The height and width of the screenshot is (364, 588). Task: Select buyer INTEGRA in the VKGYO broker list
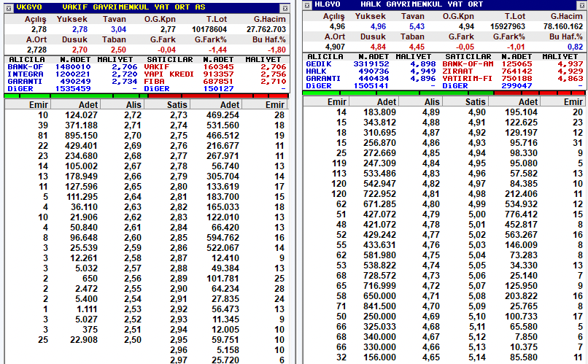[x=26, y=74]
